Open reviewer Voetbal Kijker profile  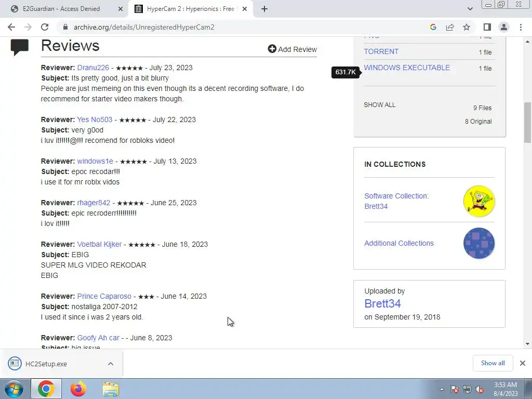99,244
